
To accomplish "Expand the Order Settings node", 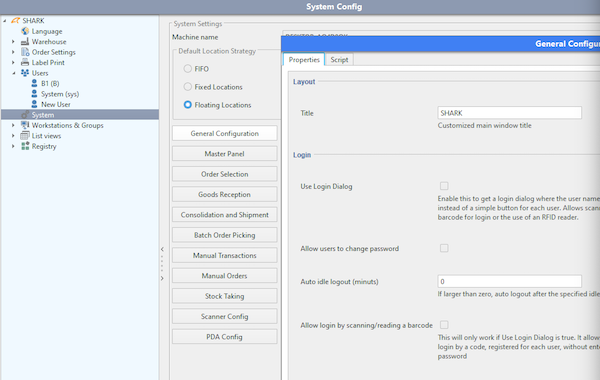I will [13, 52].
